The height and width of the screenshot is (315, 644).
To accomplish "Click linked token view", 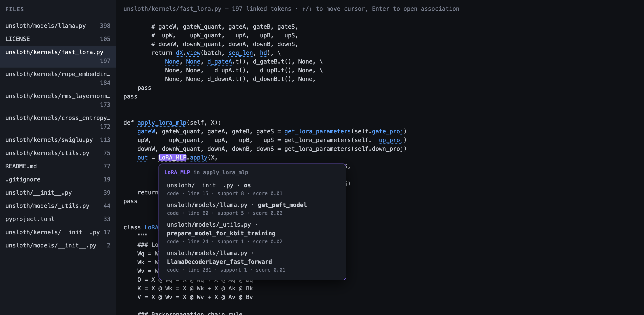I will 193,53.
